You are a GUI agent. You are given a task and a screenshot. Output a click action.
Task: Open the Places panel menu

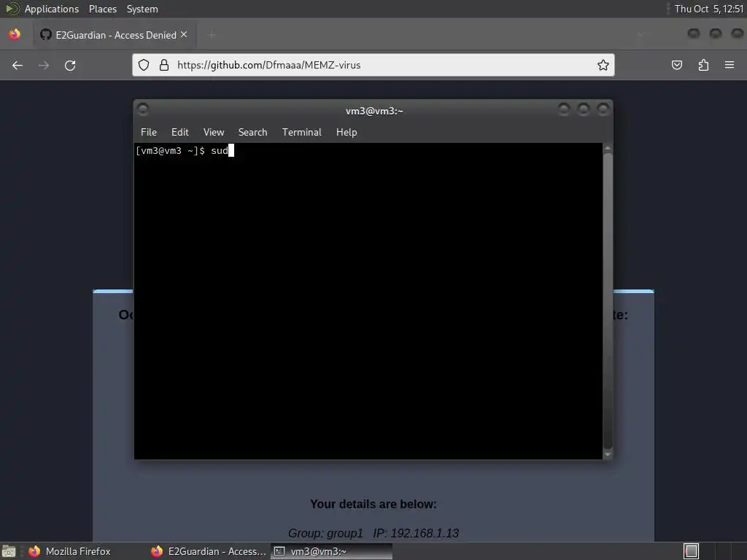pos(102,9)
